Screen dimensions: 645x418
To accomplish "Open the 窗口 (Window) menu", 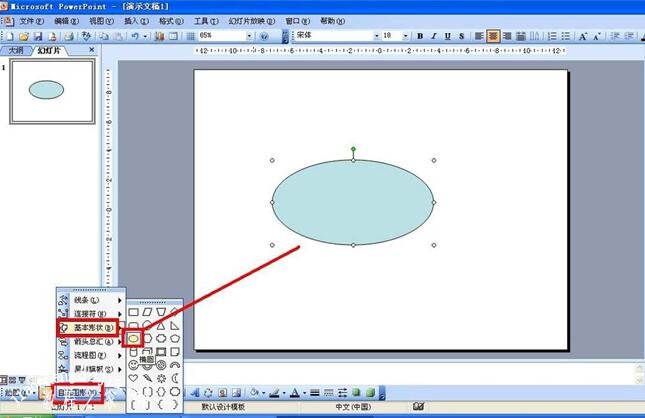I will (298, 21).
